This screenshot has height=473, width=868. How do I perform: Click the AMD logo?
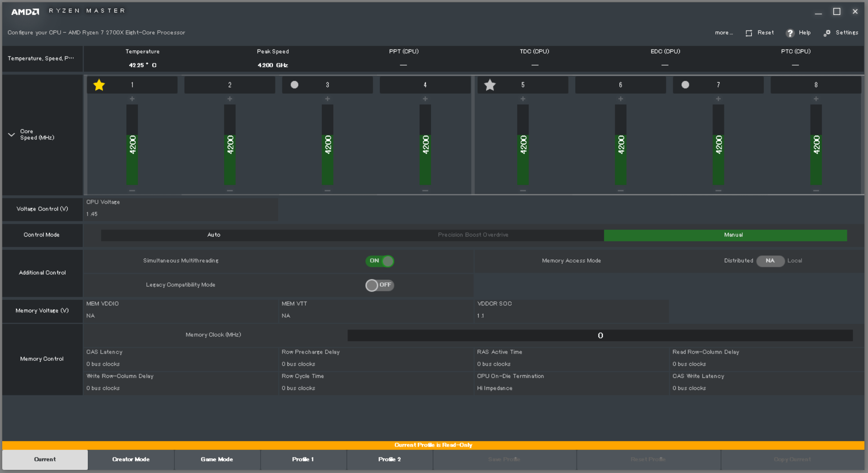point(25,12)
